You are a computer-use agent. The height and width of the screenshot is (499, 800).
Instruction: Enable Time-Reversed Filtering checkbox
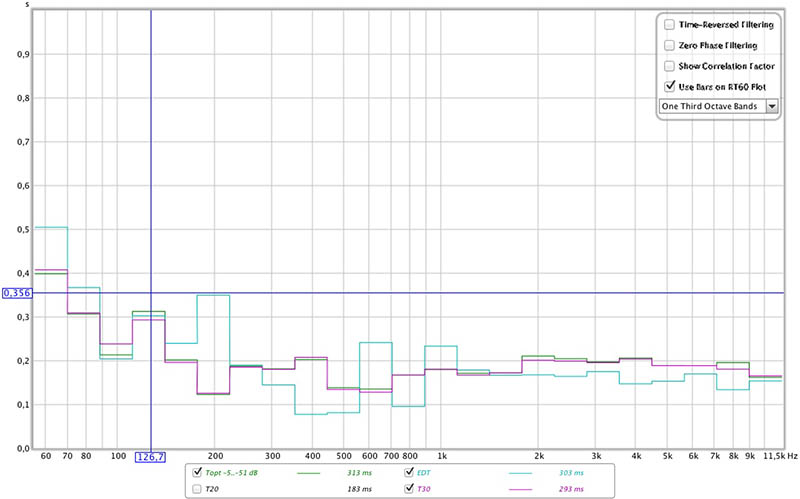coord(669,25)
